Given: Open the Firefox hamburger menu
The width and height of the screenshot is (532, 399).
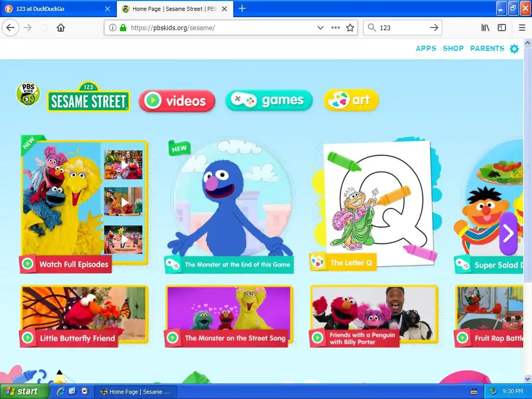Looking at the screenshot, I should tap(522, 28).
